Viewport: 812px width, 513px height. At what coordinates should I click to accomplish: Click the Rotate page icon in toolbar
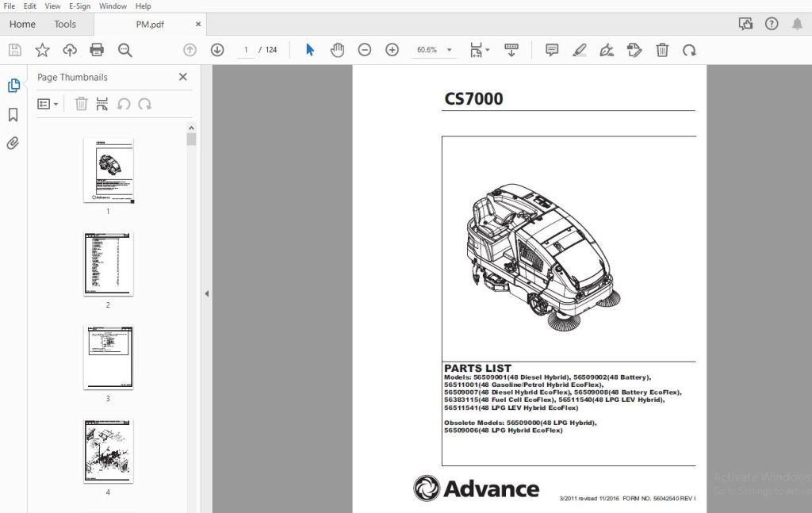click(689, 50)
